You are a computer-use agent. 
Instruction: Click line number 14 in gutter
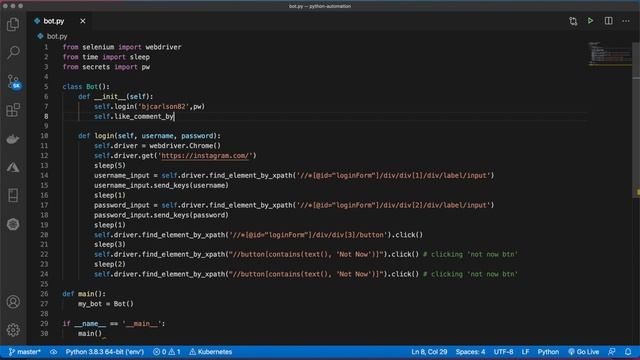(x=44, y=176)
